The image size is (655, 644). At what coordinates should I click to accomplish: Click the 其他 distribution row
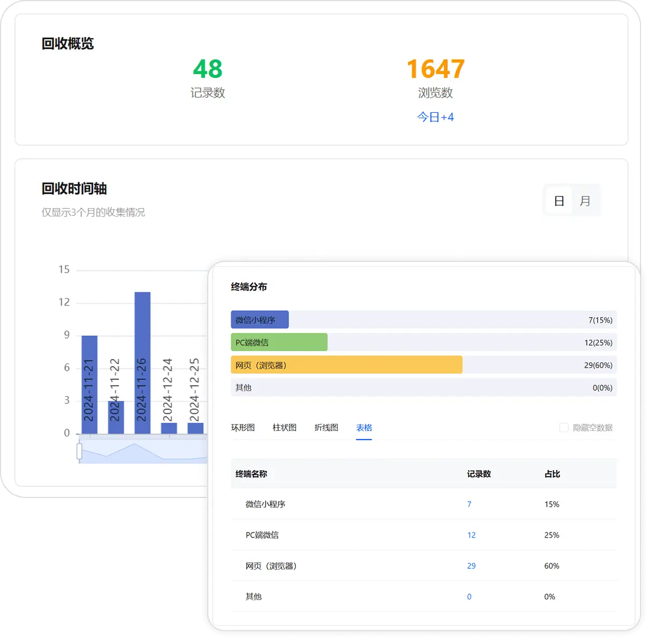pyautogui.click(x=424, y=387)
